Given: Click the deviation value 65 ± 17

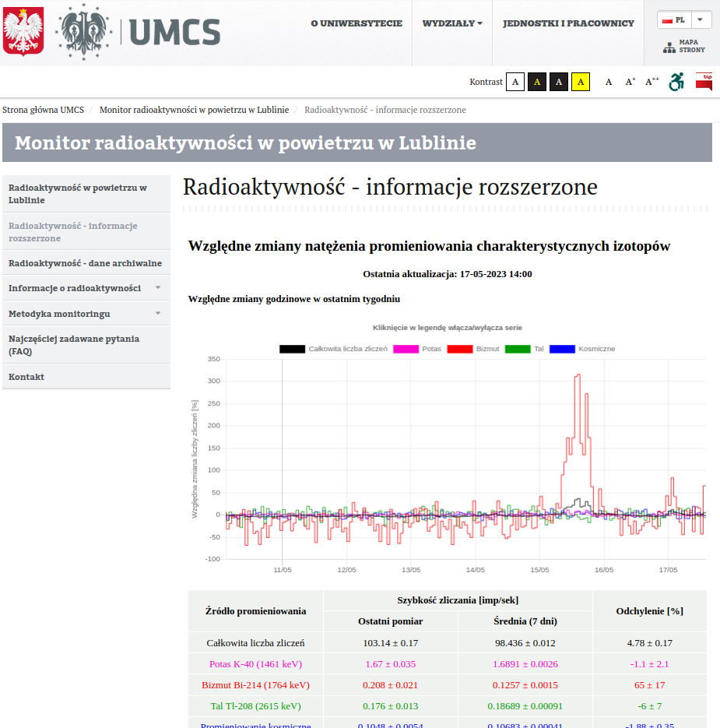Looking at the screenshot, I should [x=649, y=685].
